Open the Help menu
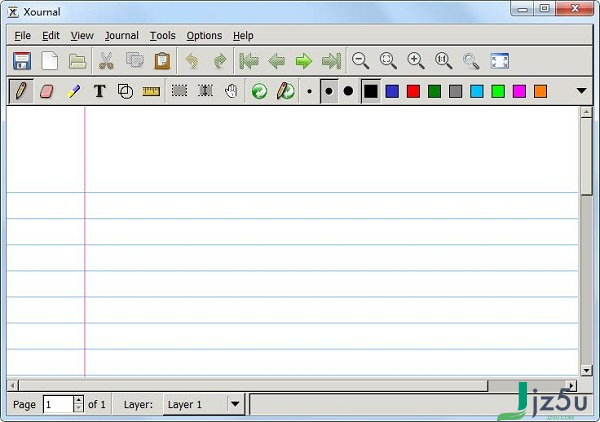 pos(243,36)
